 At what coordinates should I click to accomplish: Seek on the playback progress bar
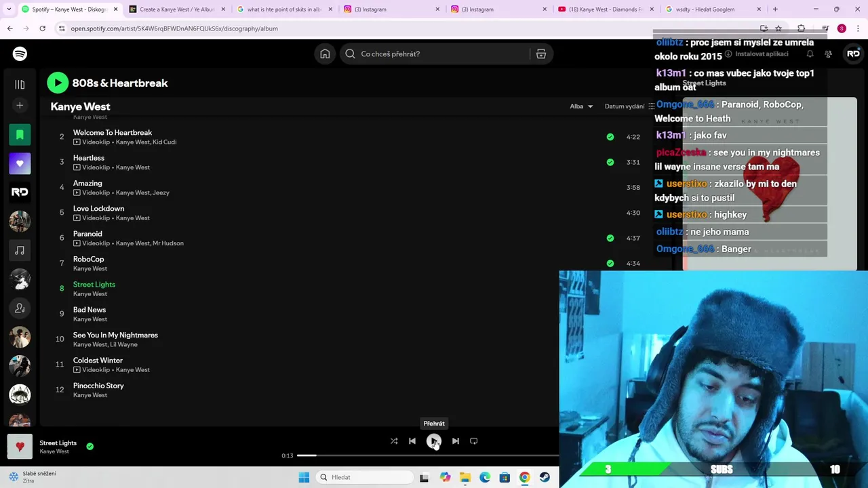coord(427,455)
